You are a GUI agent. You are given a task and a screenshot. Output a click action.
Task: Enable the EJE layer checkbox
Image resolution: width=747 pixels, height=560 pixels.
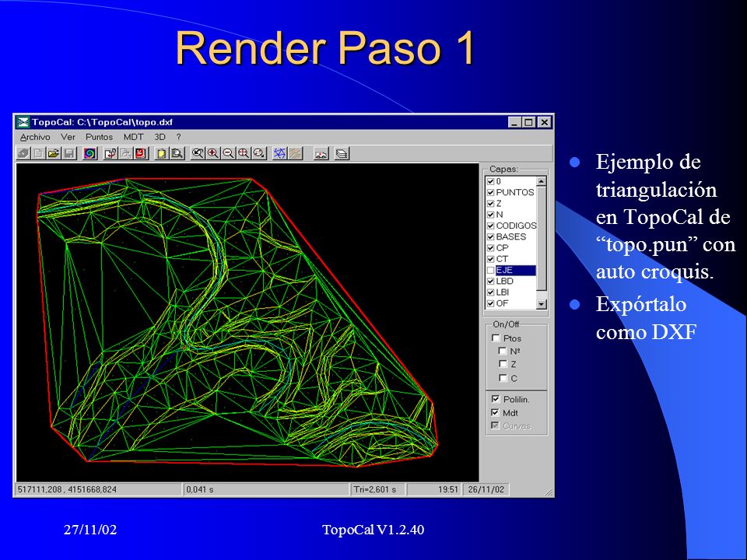pos(491,270)
